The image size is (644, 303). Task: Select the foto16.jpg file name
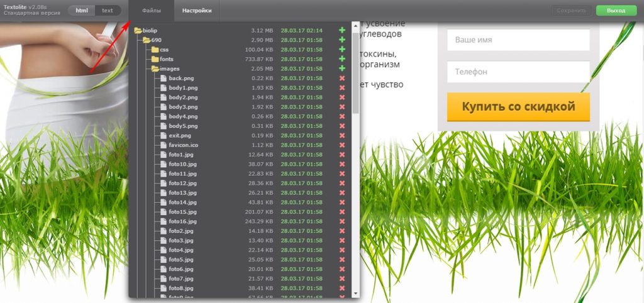click(183, 221)
